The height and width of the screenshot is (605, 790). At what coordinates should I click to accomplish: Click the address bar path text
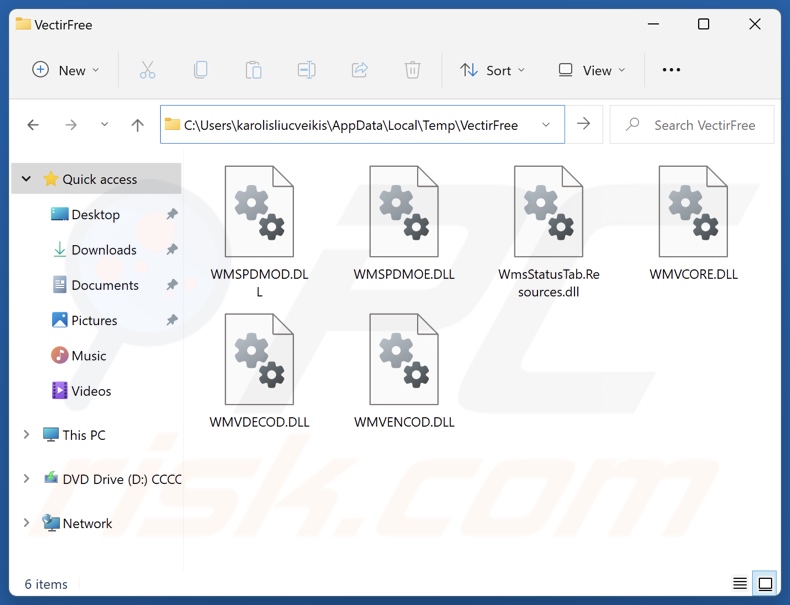click(351, 125)
